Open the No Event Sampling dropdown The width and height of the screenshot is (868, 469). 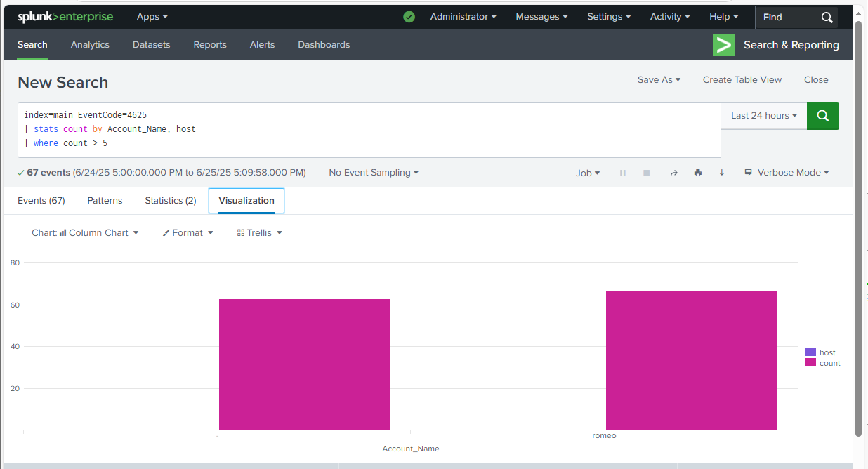(x=374, y=173)
